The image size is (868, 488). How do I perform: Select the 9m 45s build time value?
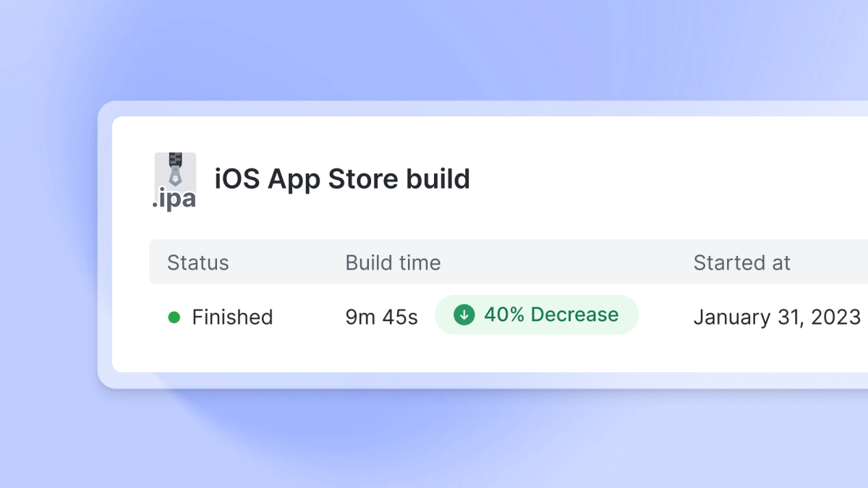pyautogui.click(x=381, y=317)
